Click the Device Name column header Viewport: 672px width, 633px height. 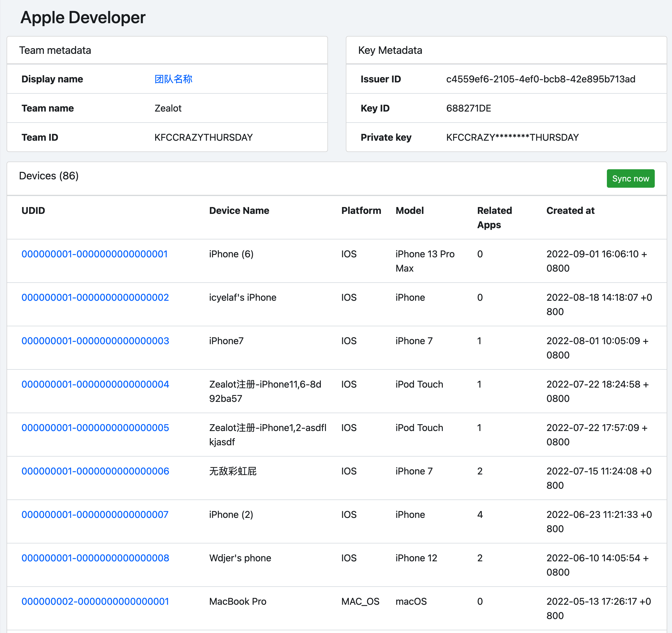pos(239,211)
